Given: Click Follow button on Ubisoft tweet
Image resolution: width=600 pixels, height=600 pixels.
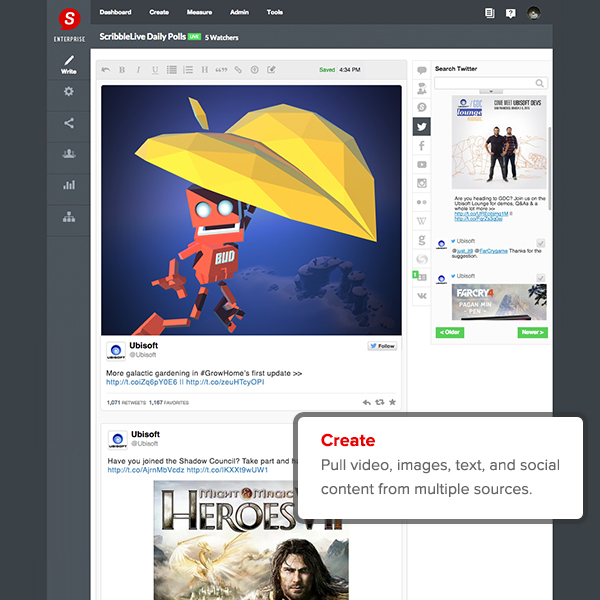Looking at the screenshot, I should point(382,346).
